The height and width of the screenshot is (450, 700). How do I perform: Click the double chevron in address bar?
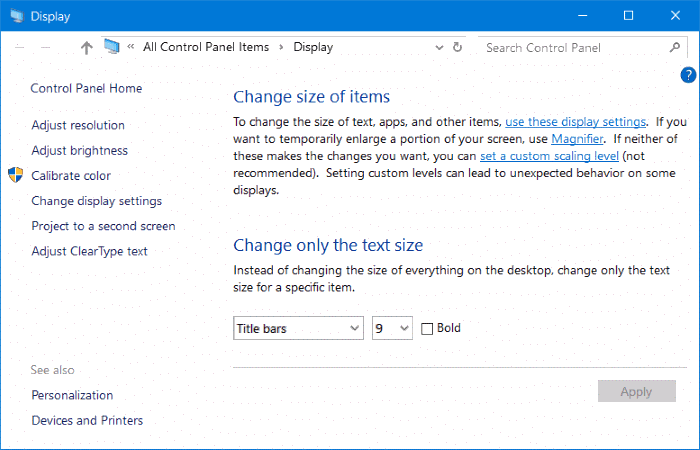point(130,46)
